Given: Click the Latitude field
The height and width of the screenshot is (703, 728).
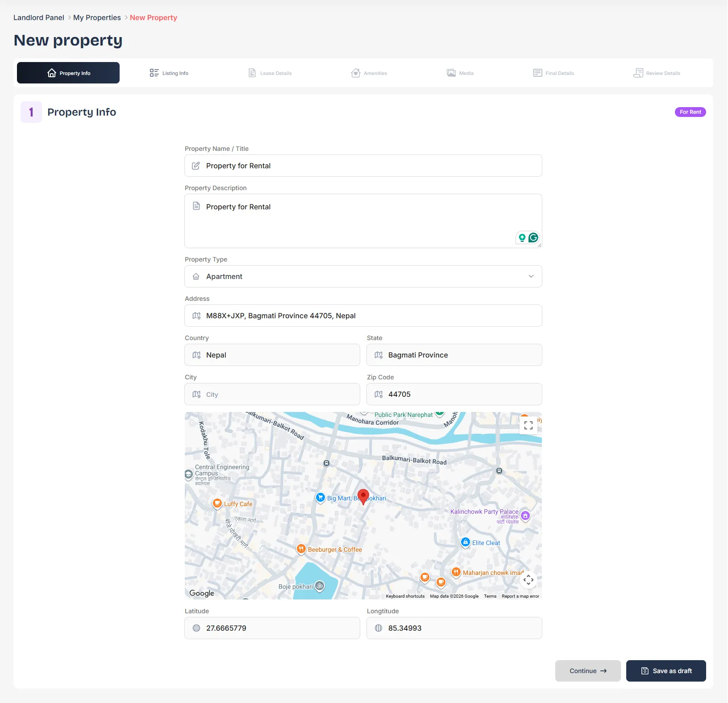Looking at the screenshot, I should (x=272, y=628).
